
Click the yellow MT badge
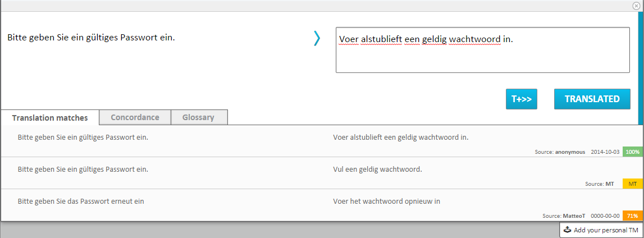coord(632,184)
